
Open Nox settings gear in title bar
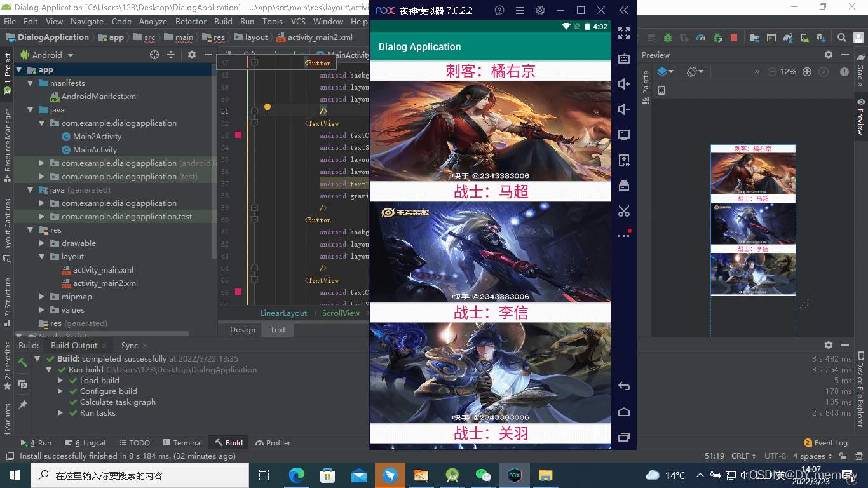540,11
